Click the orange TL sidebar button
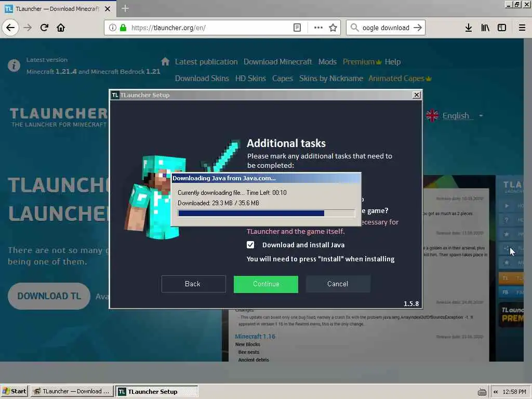Viewport: 532px width, 399px height. click(x=511, y=278)
